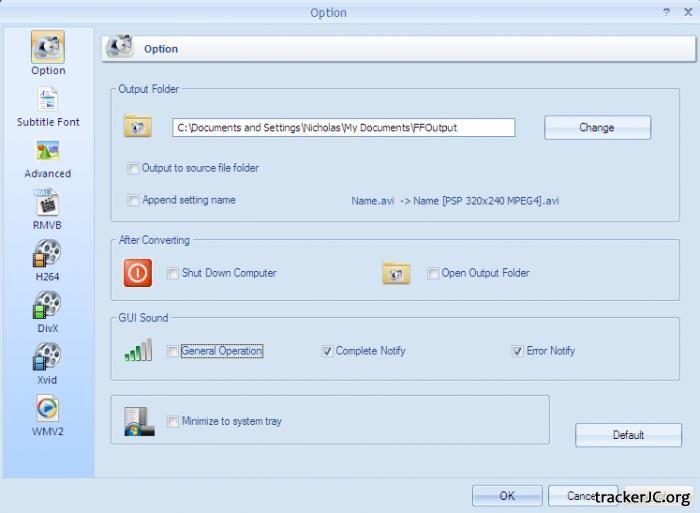Select the Option category icon in sidebar
Image resolution: width=700 pixels, height=513 pixels.
point(48,47)
